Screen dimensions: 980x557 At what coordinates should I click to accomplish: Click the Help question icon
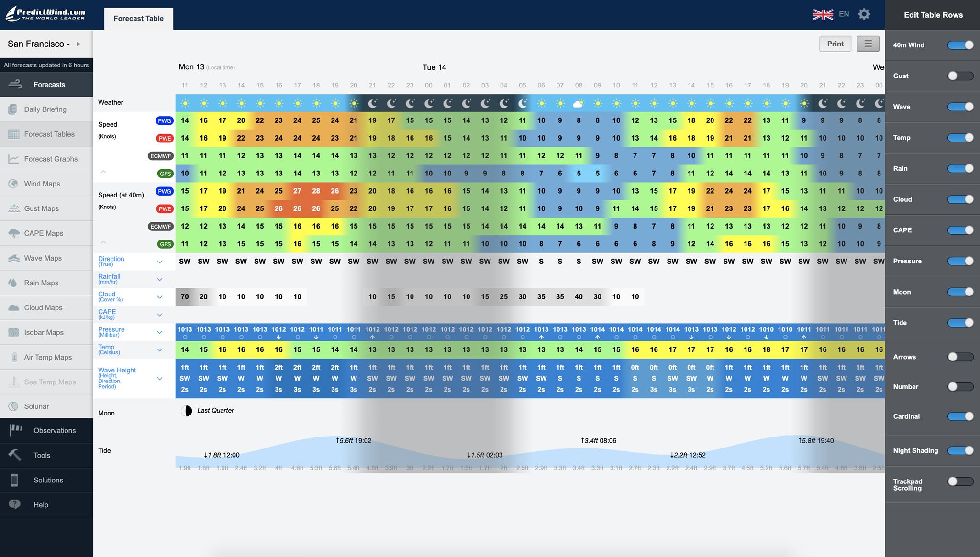click(15, 504)
